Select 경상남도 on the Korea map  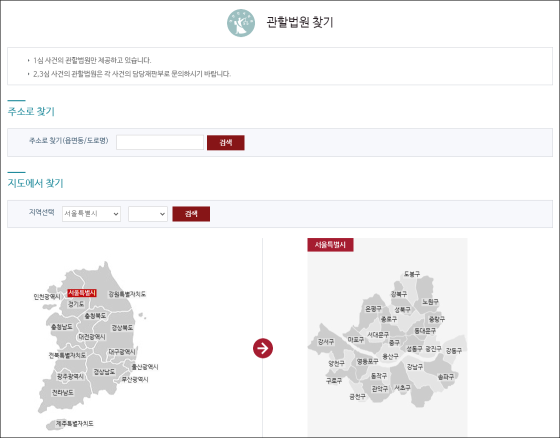click(x=104, y=372)
